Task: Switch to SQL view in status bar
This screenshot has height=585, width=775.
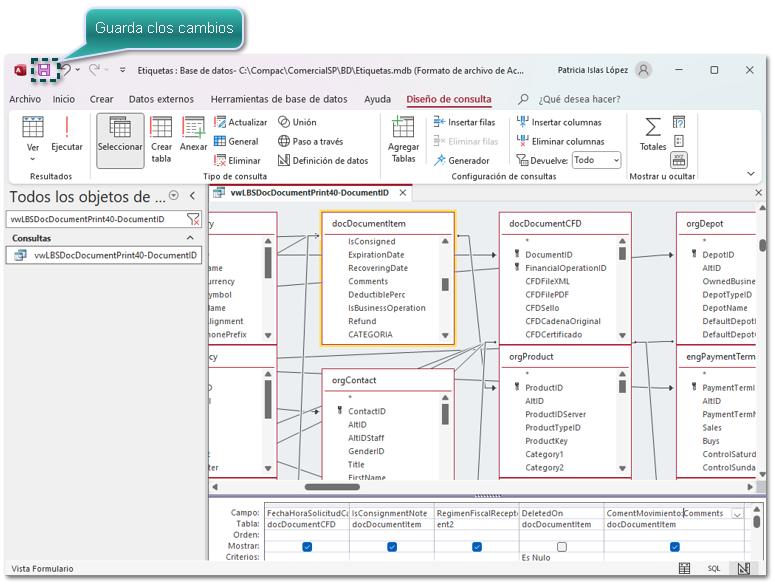Action: tap(714, 569)
